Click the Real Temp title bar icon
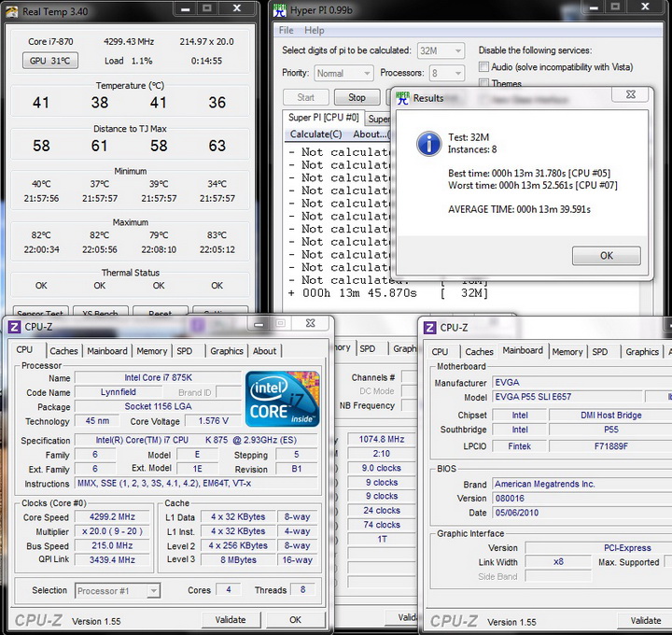672x635 pixels. pyautogui.click(x=10, y=10)
